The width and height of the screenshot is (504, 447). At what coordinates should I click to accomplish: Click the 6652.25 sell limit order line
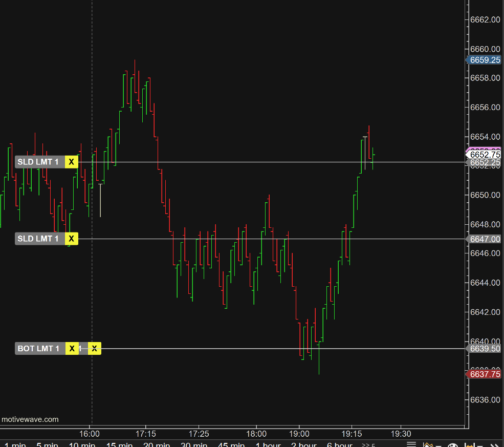coord(272,162)
